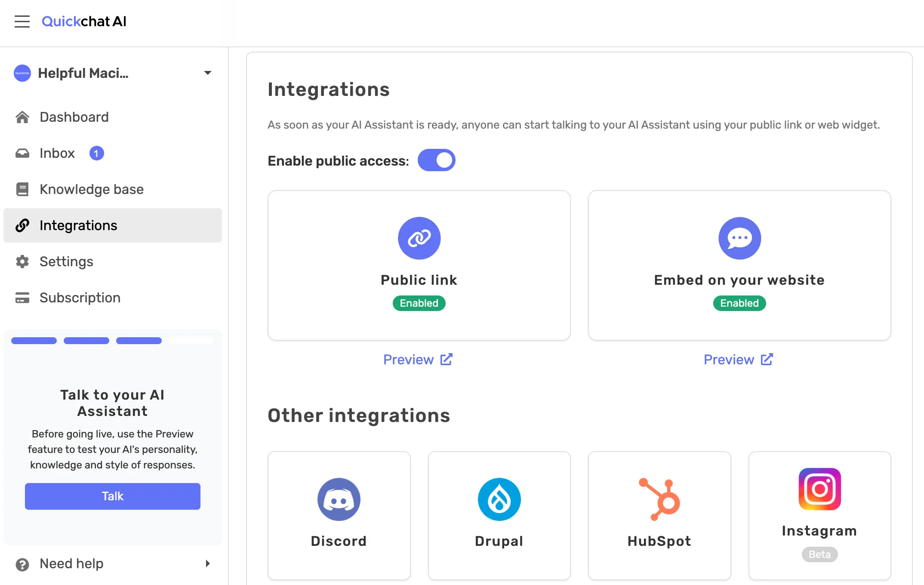Image resolution: width=924 pixels, height=585 pixels.
Task: Click the Quickchat AI logo
Action: point(84,22)
